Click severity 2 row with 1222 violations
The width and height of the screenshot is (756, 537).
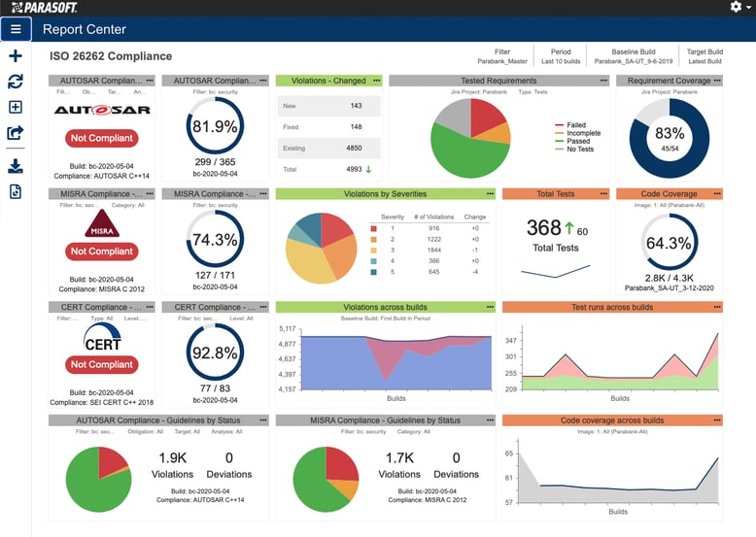430,239
